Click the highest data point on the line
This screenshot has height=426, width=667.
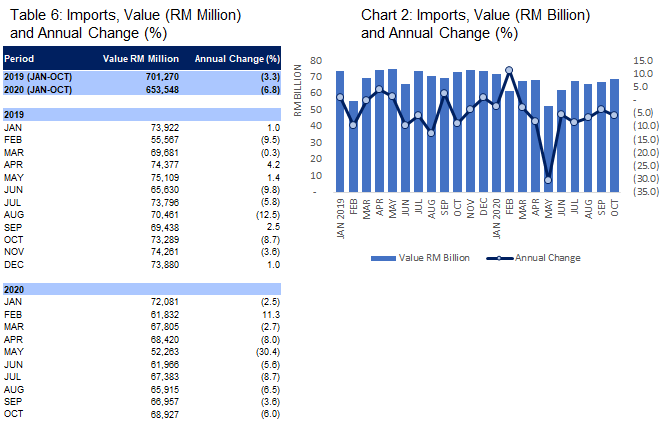point(509,70)
